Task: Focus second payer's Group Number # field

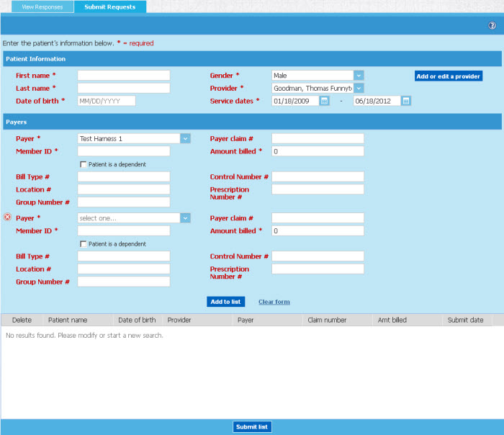Action: click(124, 282)
